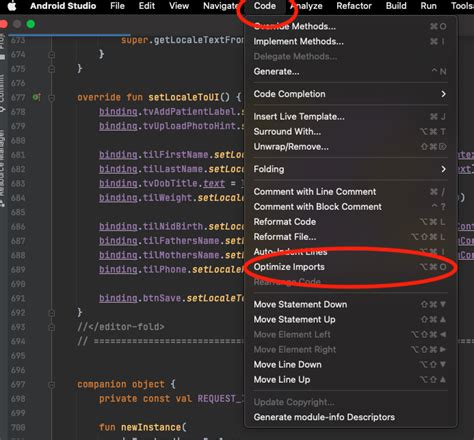Toggle the fold marker at line 693

click(x=52, y=328)
